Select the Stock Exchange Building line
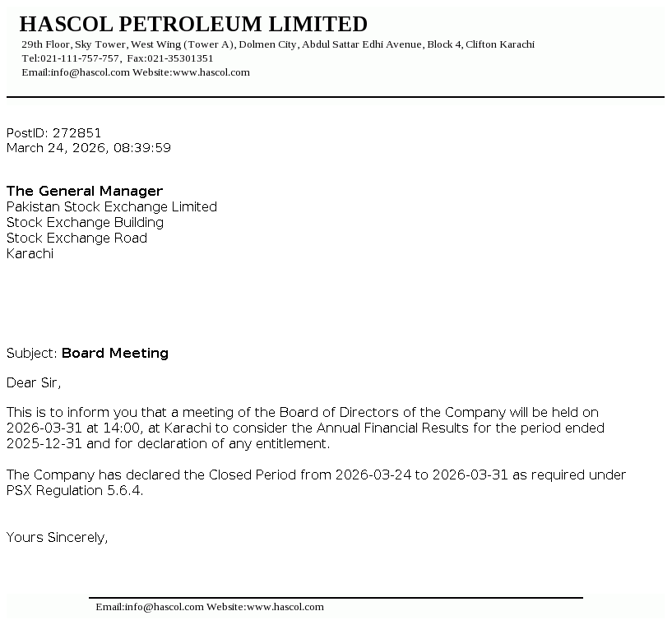 pyautogui.click(x=86, y=222)
